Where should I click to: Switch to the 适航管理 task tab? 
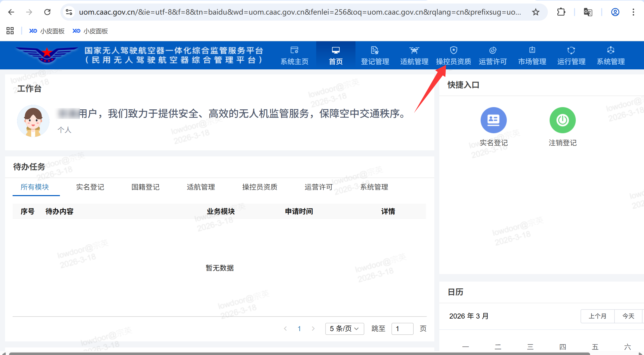[x=201, y=187]
